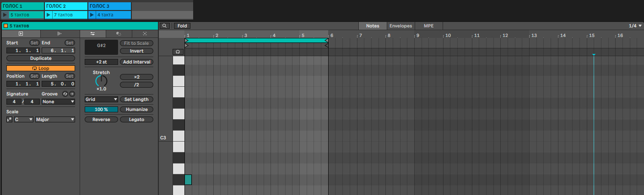
Task: Click the orange clip color square
Action: pos(6,26)
